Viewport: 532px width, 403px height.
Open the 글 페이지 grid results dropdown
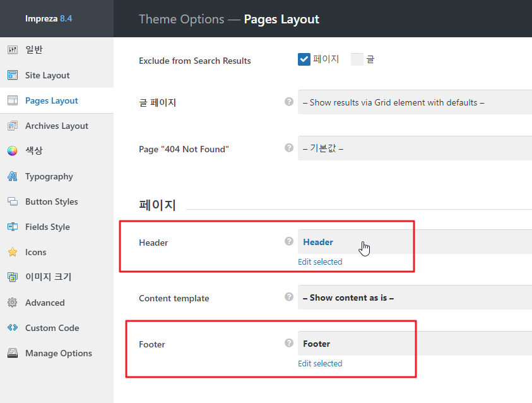click(415, 102)
